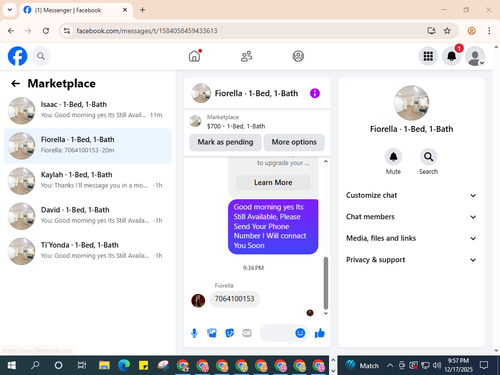Show hidden system tray icons chevron

coord(390,366)
